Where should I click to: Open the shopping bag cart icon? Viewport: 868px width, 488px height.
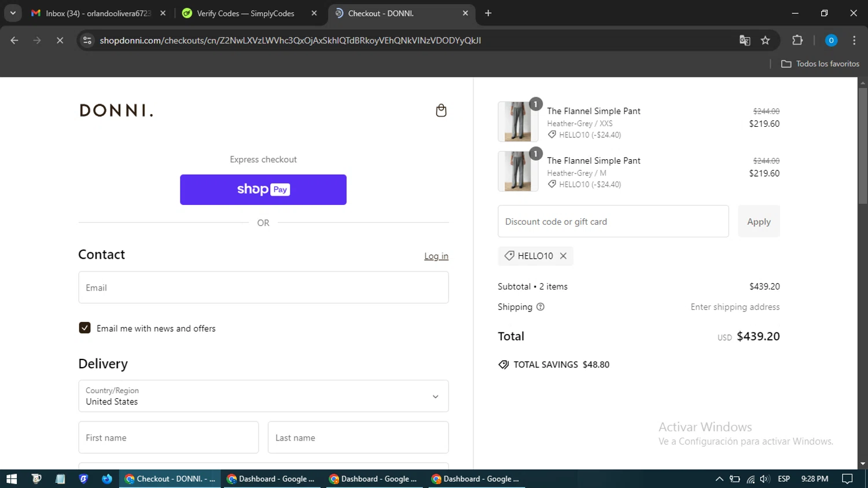(441, 111)
